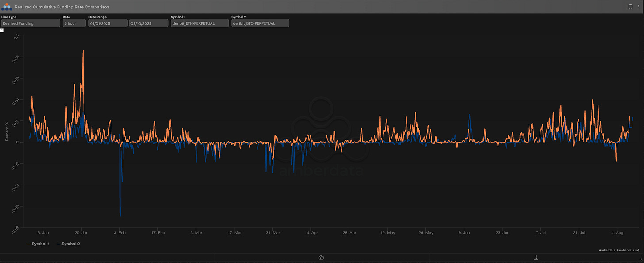Click the Amberdata (amberdata.io) credit text

click(618, 251)
